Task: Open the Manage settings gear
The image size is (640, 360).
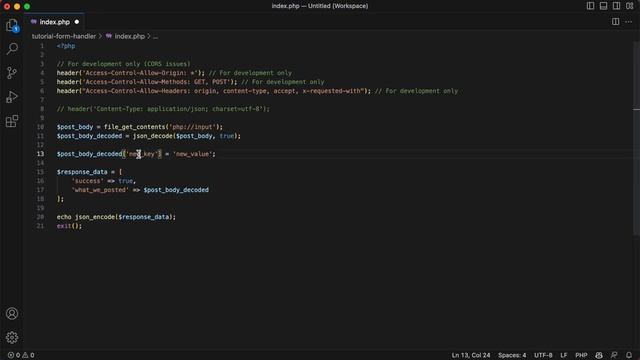Action: (12, 338)
